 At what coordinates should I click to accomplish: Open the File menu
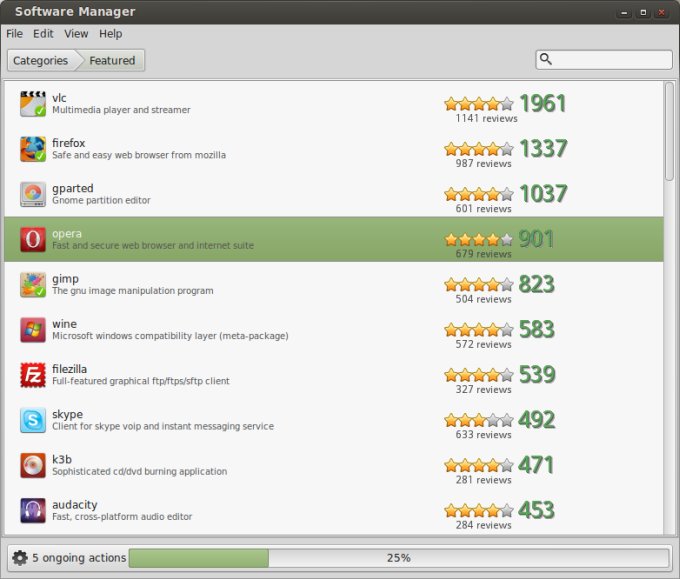14,34
